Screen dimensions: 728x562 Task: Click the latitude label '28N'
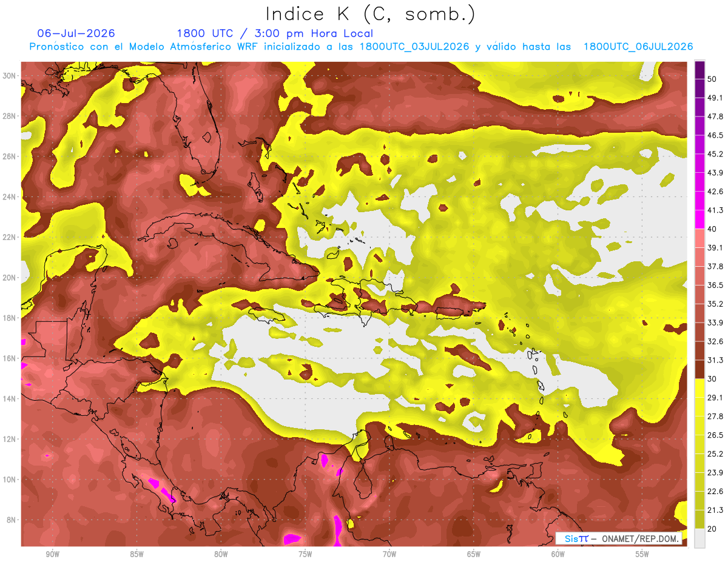tap(9, 116)
